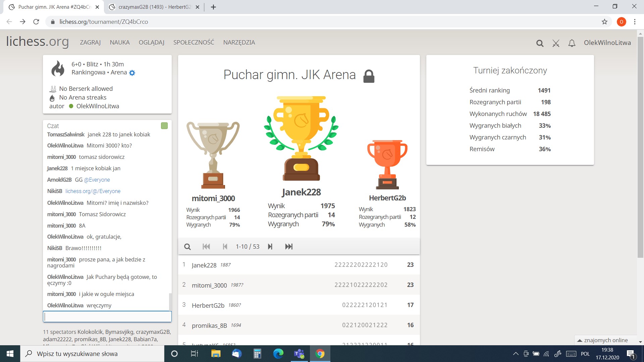Open a new browser tab
Screen dimensions: 644x362
click(213, 7)
